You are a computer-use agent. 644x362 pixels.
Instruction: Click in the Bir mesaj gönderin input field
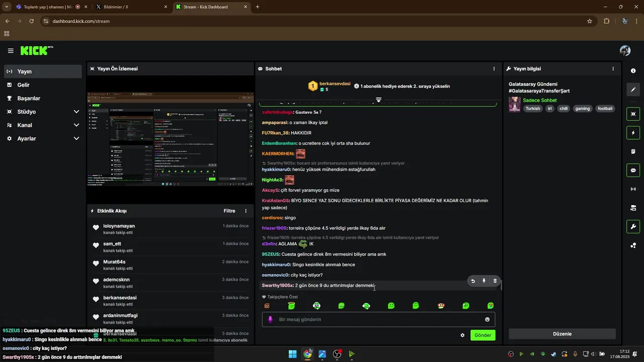(378, 319)
